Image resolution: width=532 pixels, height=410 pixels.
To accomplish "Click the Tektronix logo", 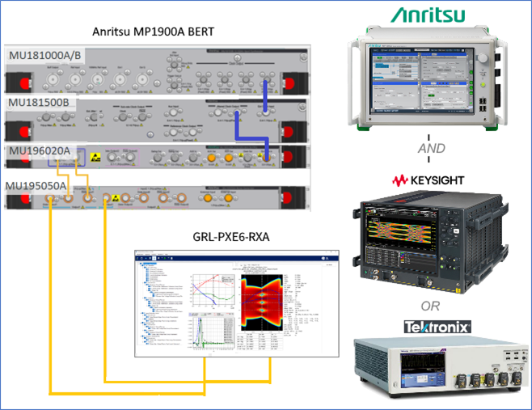I will (437, 327).
